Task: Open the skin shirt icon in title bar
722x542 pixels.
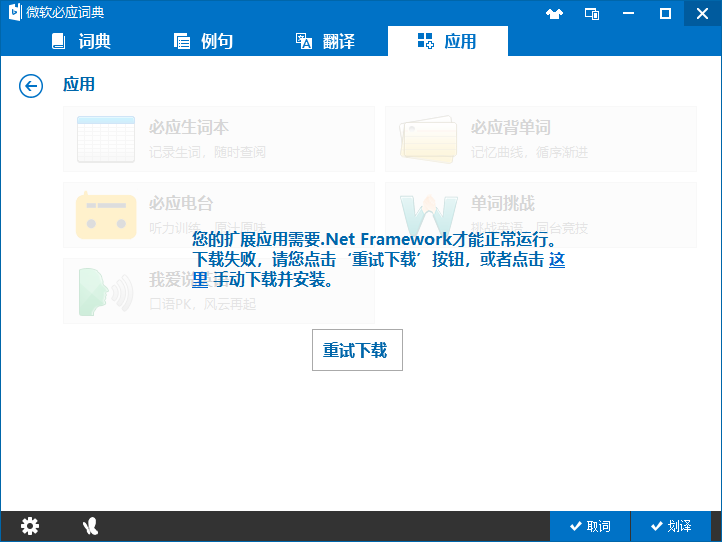Action: [554, 14]
